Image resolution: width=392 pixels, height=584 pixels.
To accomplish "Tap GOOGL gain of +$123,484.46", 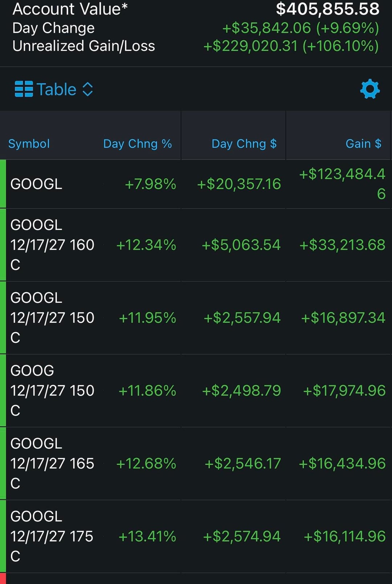I will coord(342,184).
